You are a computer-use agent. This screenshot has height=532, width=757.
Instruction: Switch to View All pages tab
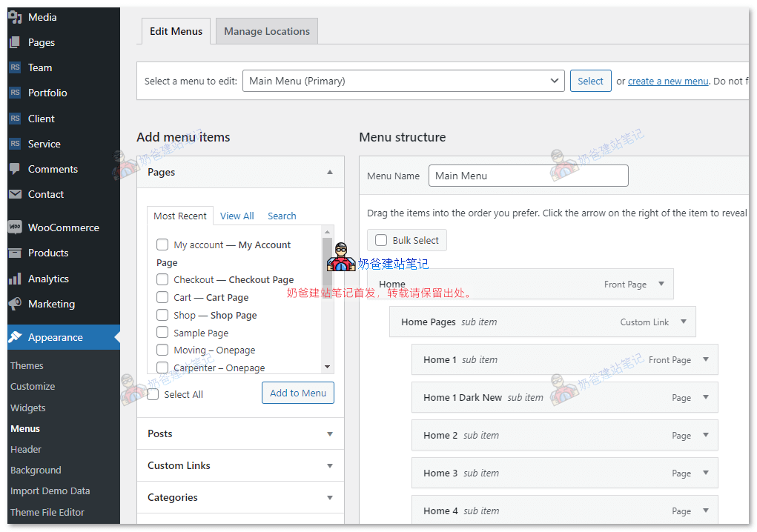(x=237, y=216)
